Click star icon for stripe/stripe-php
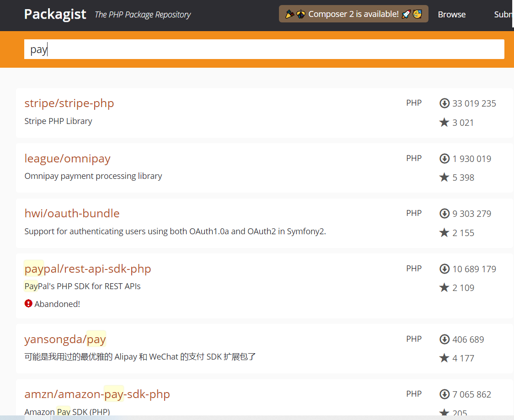 (444, 122)
